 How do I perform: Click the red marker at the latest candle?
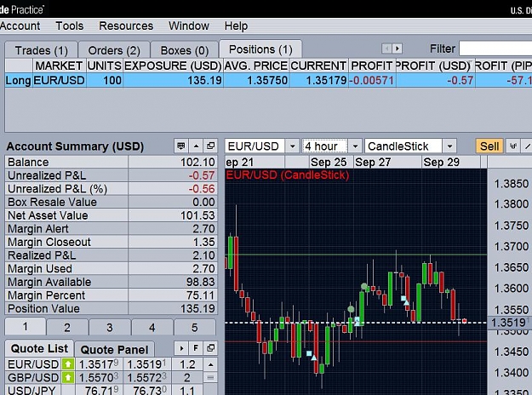[465, 321]
